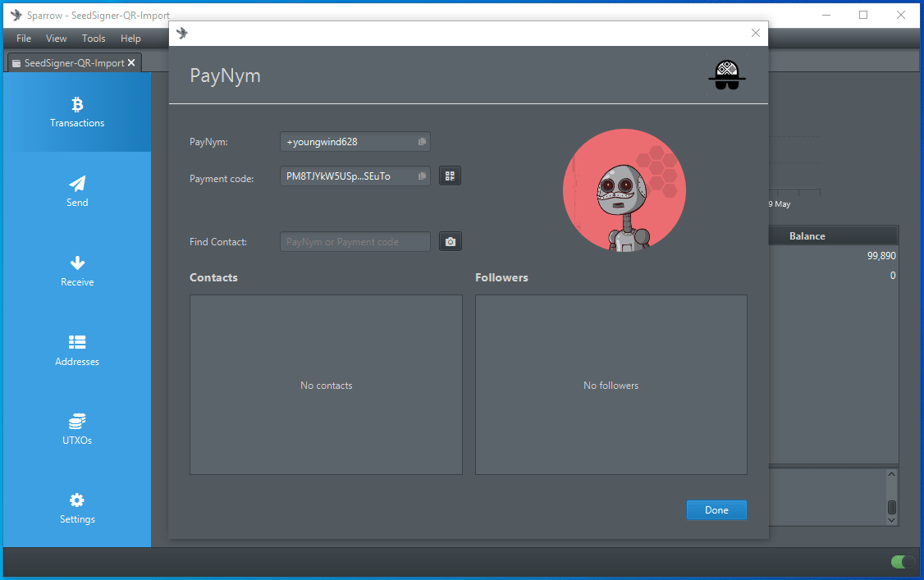Open the Receive section
Viewport: 924px width, 580px height.
77,271
